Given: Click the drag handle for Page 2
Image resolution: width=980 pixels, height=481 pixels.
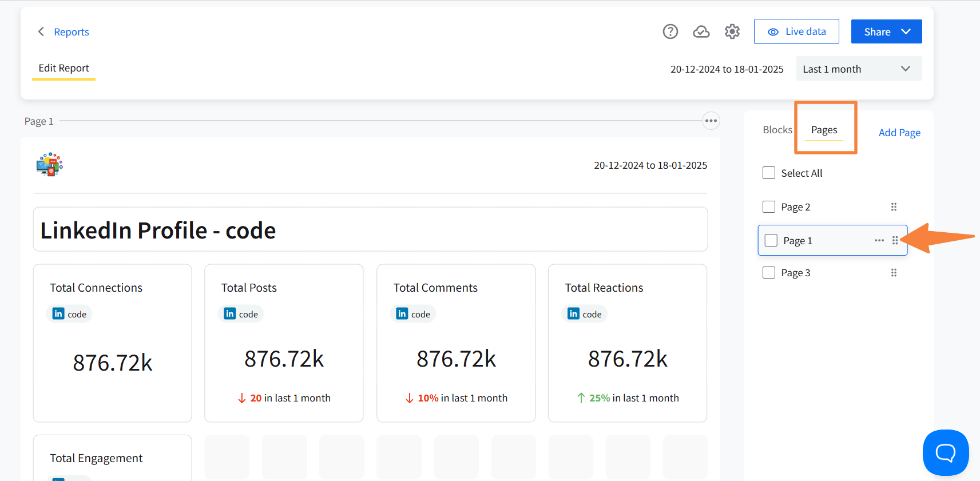Looking at the screenshot, I should [x=894, y=207].
